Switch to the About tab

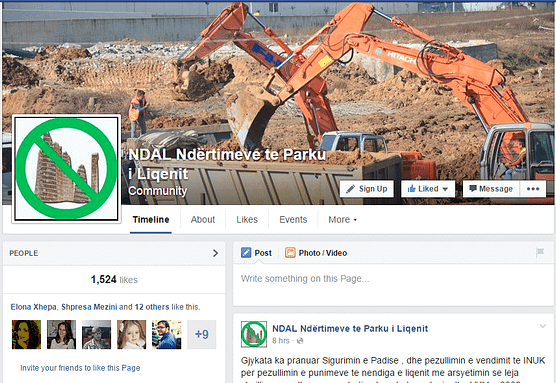click(x=203, y=220)
